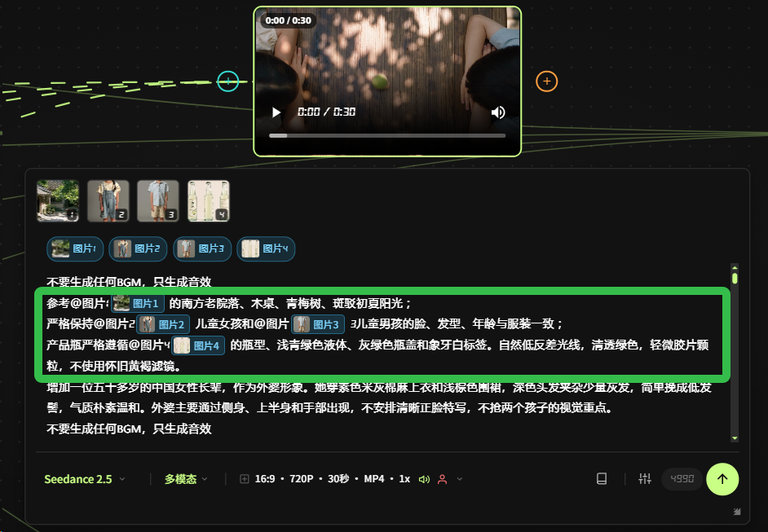Click the teal plus node left of video
Image resolution: width=768 pixels, height=532 pixels.
coord(227,81)
